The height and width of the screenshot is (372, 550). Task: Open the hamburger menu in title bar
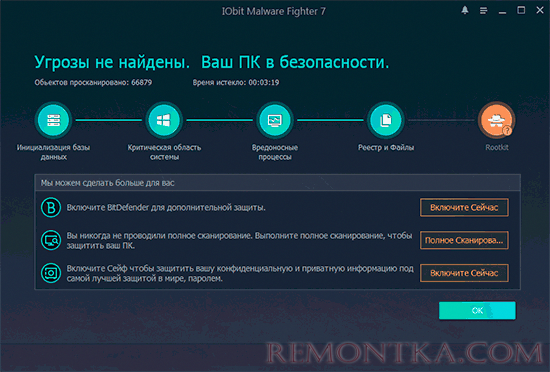[483, 11]
